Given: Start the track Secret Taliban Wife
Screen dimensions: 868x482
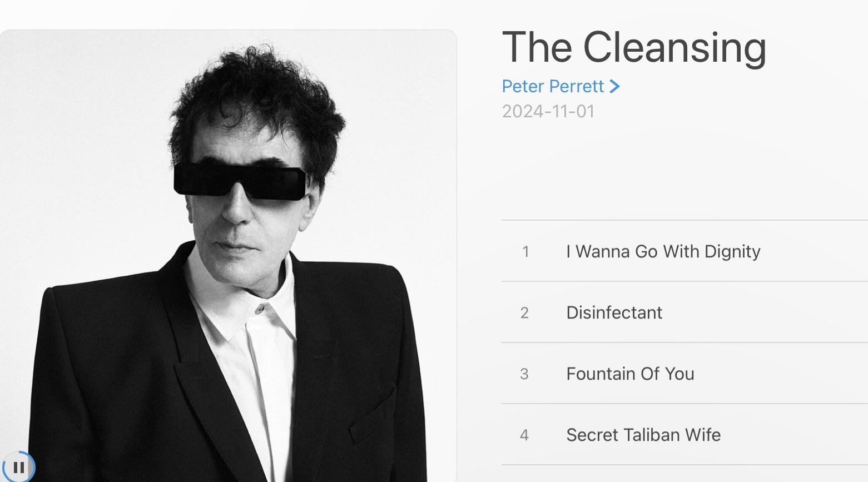Looking at the screenshot, I should point(685,435).
